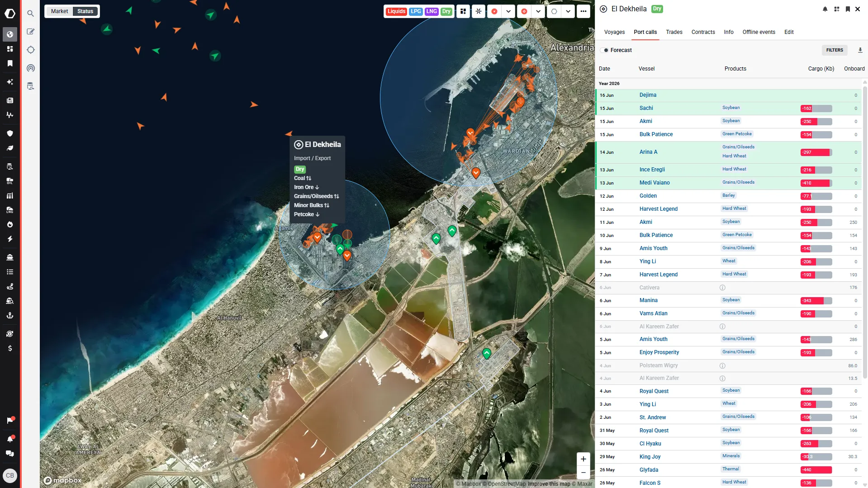
Task: Switch to the Trades tab
Action: pos(674,32)
